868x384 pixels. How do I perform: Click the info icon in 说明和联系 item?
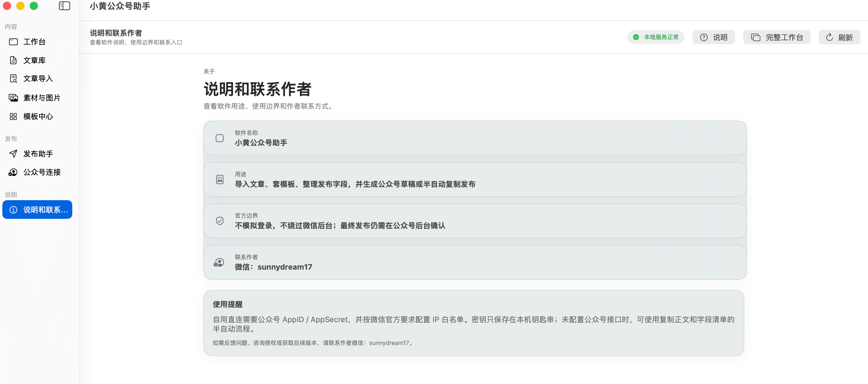point(13,210)
